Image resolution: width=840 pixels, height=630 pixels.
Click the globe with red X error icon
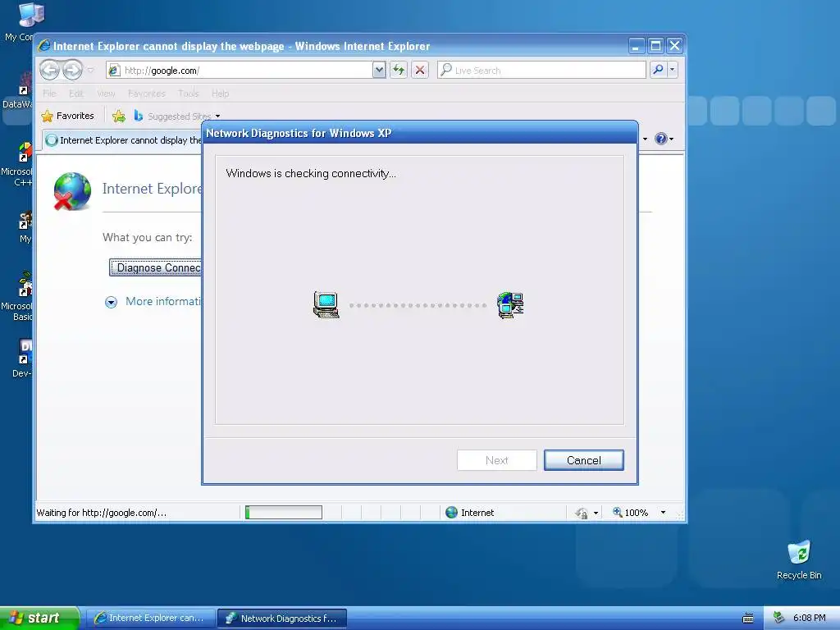click(x=72, y=191)
